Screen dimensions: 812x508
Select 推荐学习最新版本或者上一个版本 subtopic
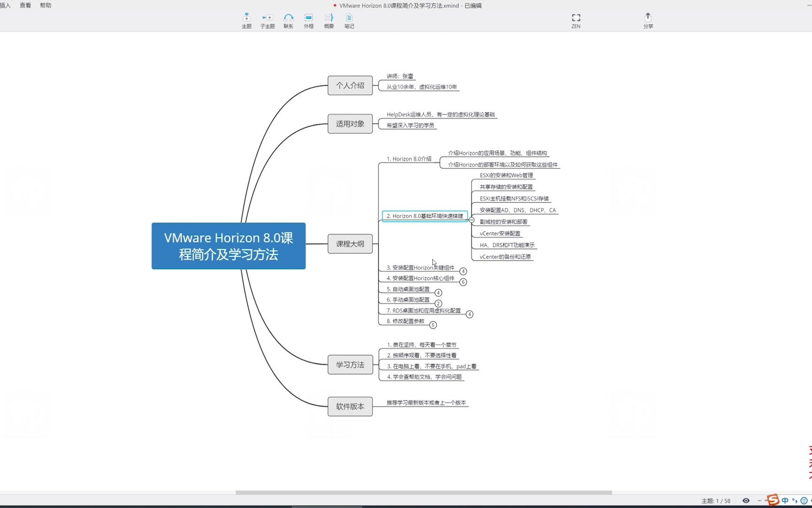click(426, 403)
